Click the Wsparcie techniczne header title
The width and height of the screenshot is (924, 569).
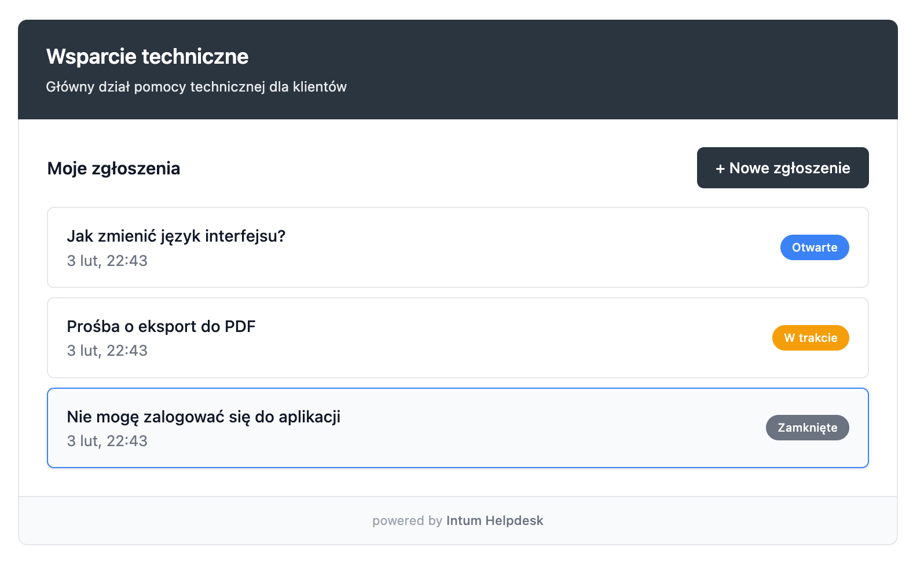[x=147, y=57]
